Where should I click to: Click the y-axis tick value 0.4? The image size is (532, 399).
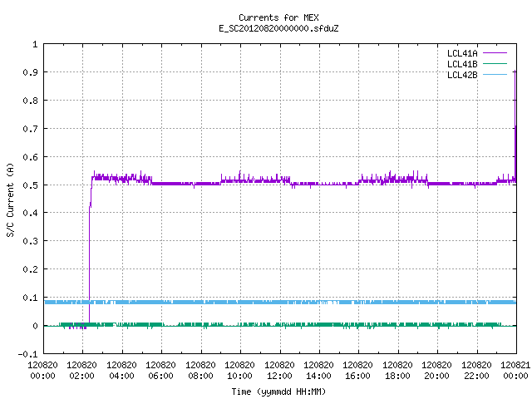30,213
